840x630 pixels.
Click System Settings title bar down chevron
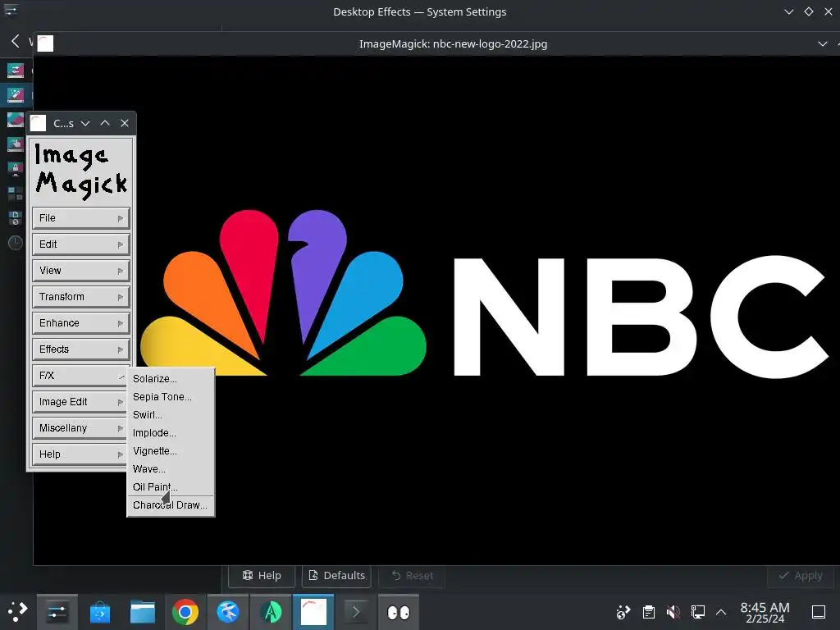point(788,11)
